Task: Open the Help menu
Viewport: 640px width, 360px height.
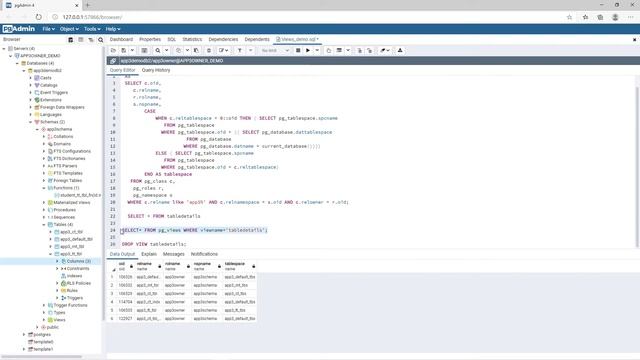Action: coord(113,29)
